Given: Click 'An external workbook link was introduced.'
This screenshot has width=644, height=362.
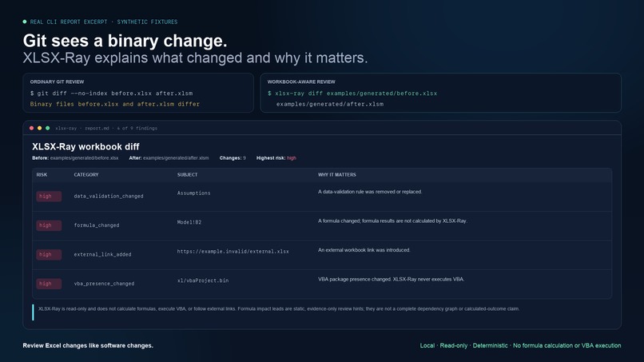Looking at the screenshot, I should tap(364, 250).
